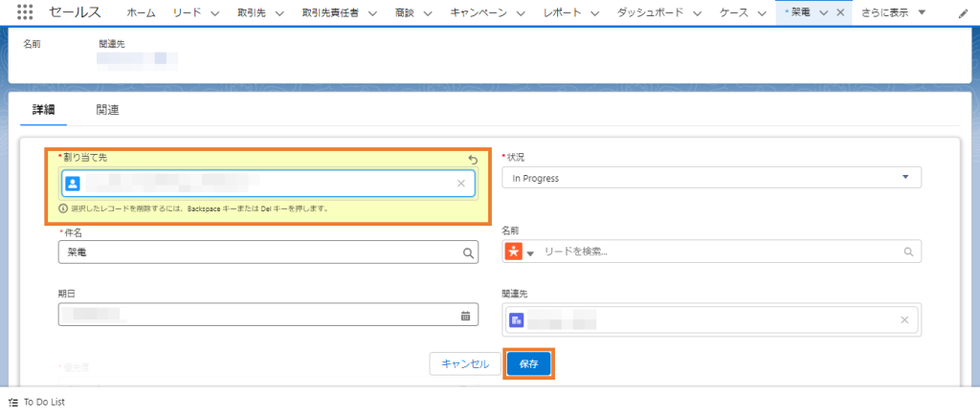Open the To Do List utility
Viewport: 980px width, 416px height.
point(37,403)
